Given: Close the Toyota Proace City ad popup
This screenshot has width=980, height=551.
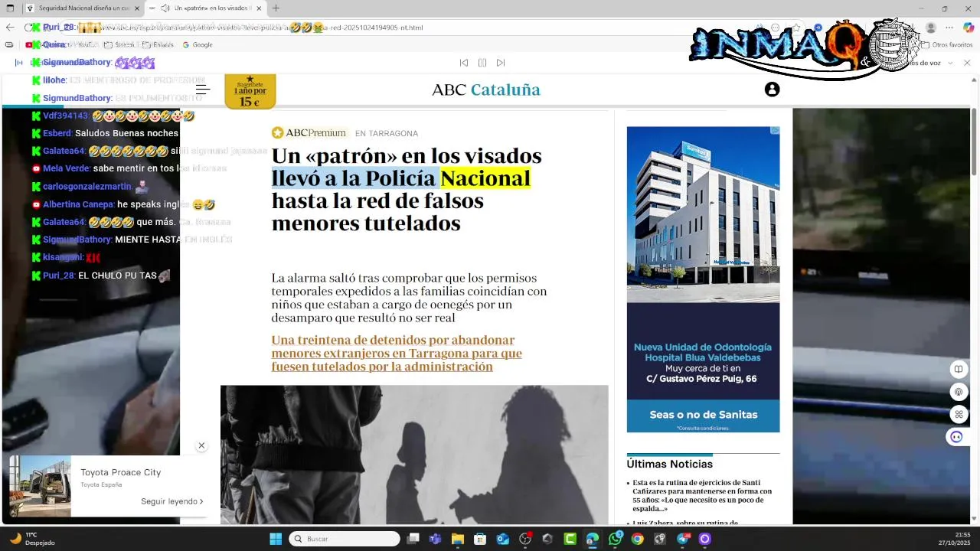Looking at the screenshot, I should (201, 445).
